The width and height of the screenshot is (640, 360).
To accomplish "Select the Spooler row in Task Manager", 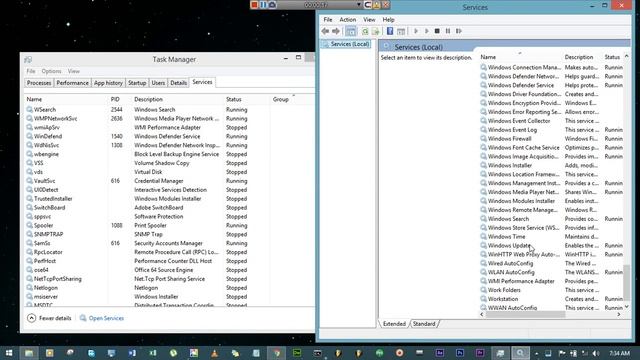I will 169,225.
